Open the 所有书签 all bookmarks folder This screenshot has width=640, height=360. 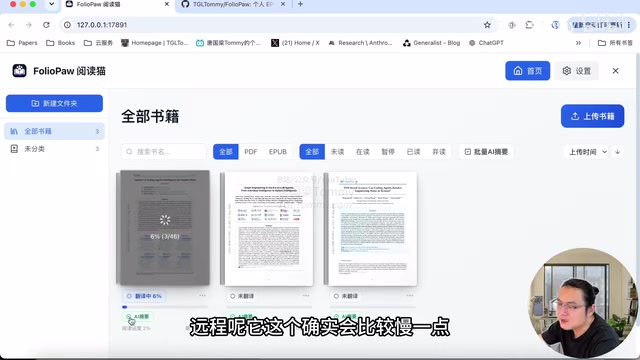[x=615, y=43]
